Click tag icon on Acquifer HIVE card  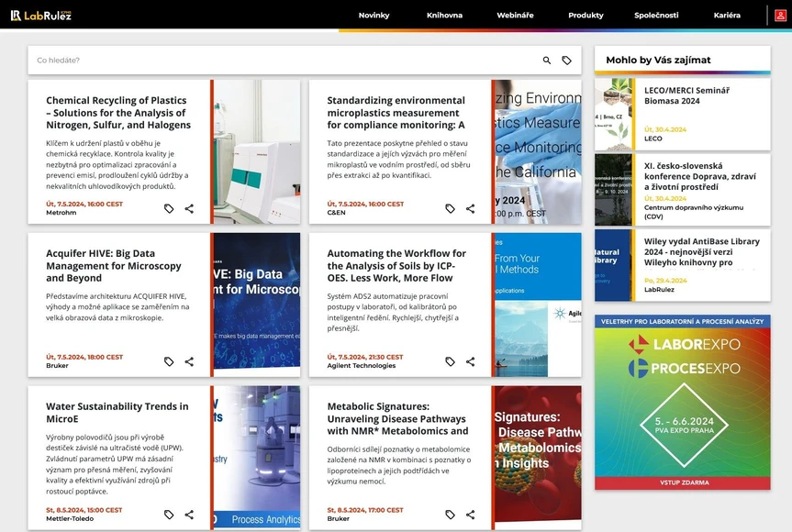click(x=169, y=361)
